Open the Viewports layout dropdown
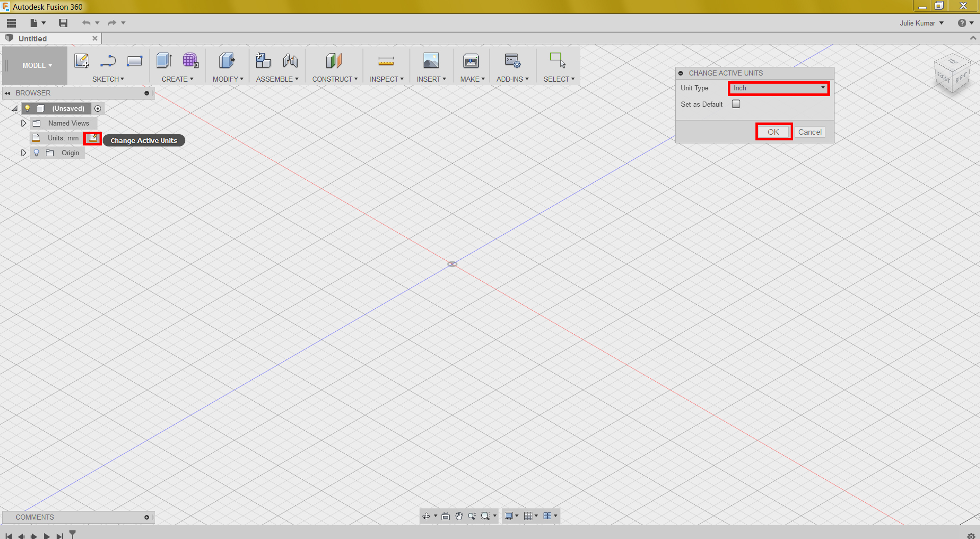 point(550,516)
